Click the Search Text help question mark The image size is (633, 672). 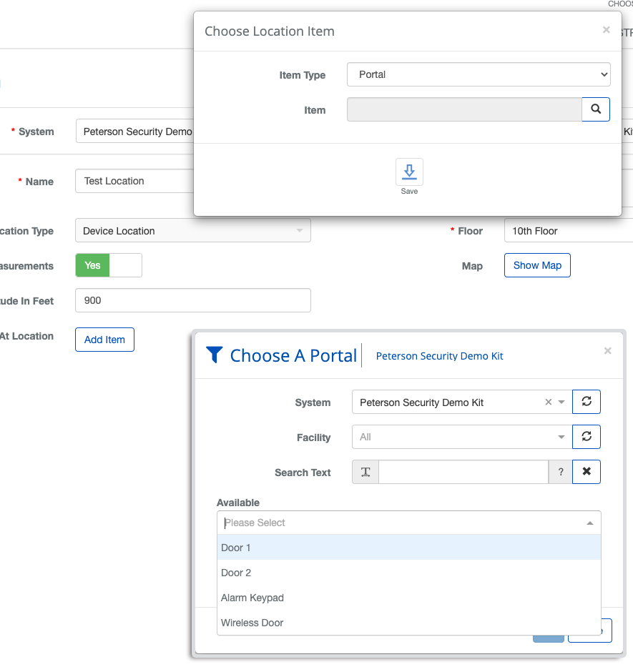pyautogui.click(x=561, y=472)
